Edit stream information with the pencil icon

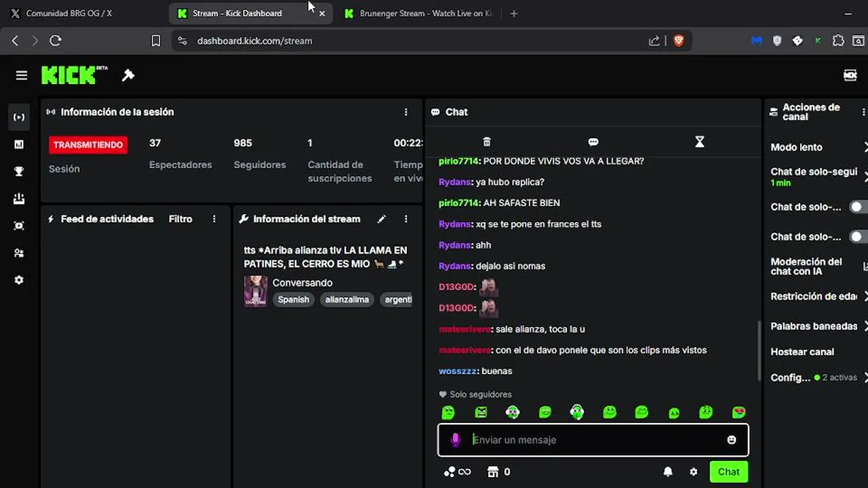[382, 219]
